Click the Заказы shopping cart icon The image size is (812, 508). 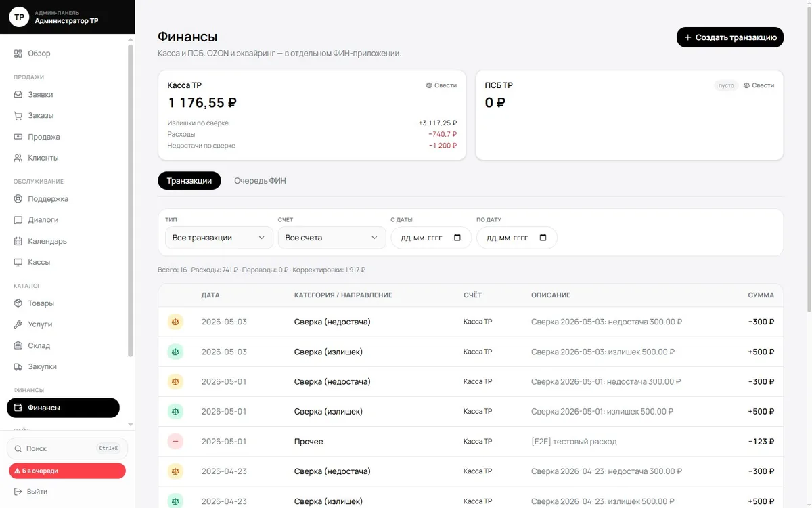(x=18, y=116)
